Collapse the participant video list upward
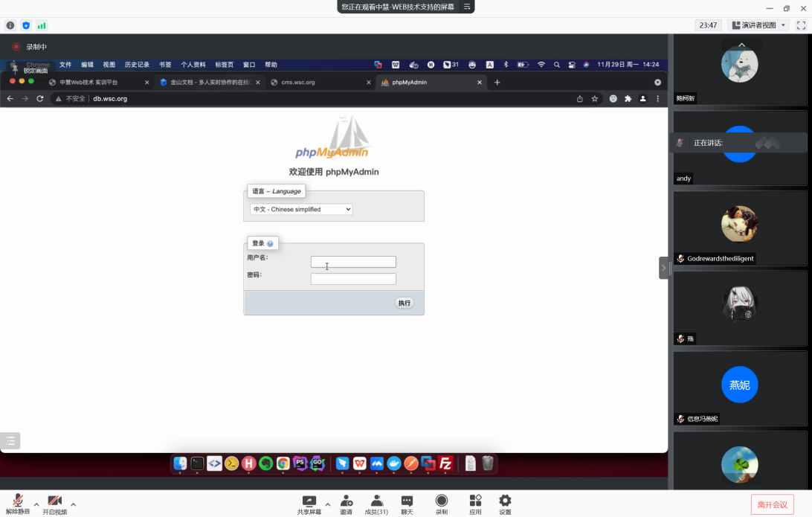This screenshot has width=812, height=517. pos(741,45)
